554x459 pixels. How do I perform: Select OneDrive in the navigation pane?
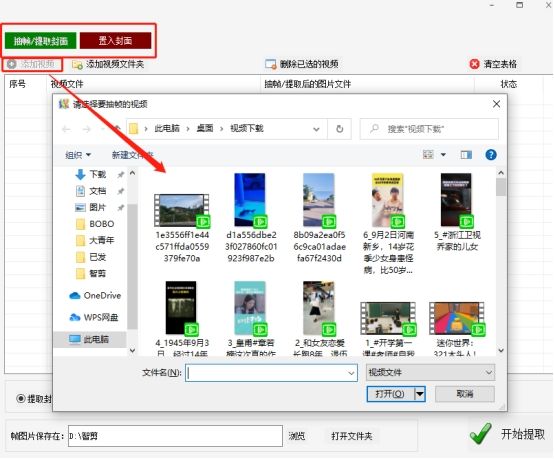click(95, 295)
